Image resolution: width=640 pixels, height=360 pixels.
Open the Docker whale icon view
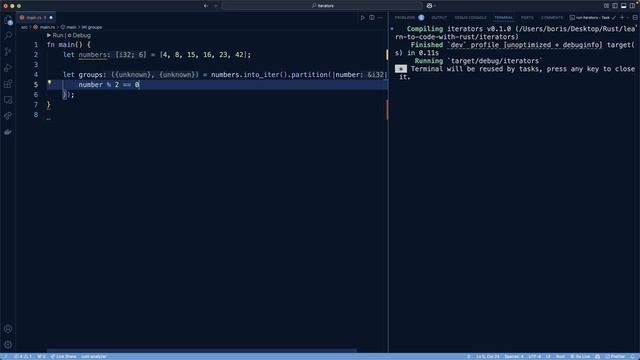tap(8, 132)
